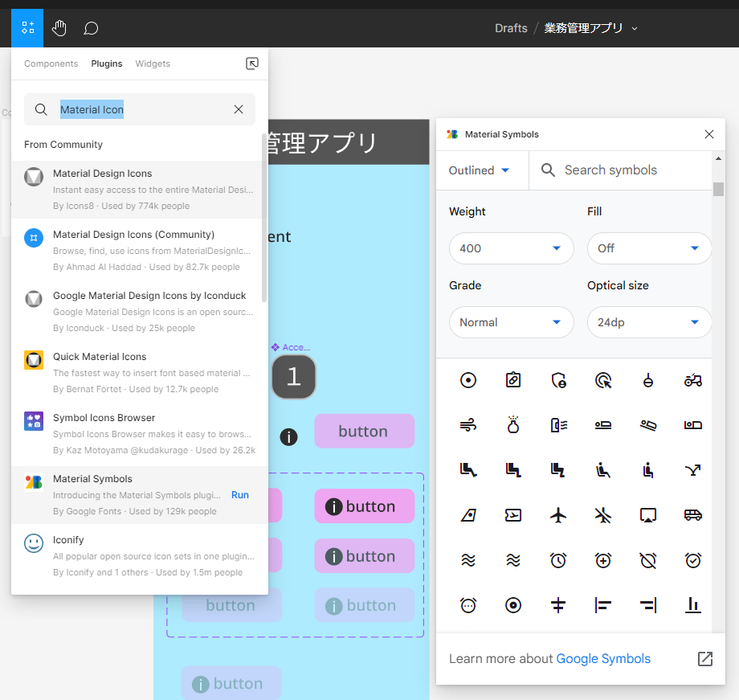Select the standalone info icon on canvas

pos(288,436)
